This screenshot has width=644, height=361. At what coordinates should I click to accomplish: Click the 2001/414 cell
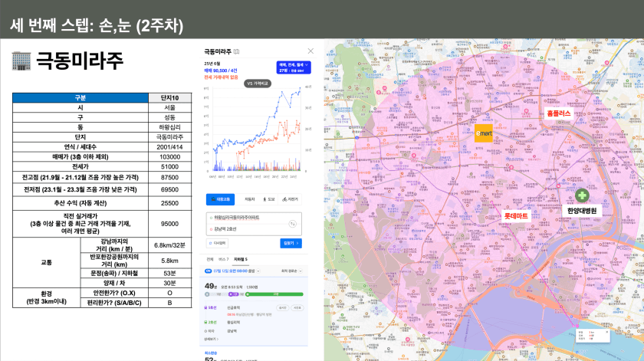click(169, 147)
